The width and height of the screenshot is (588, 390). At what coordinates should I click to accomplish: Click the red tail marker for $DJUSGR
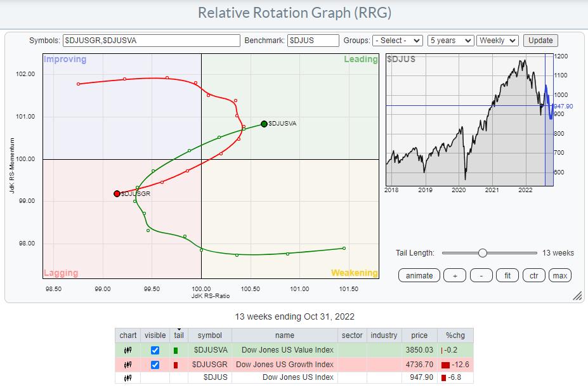pyautogui.click(x=176, y=364)
